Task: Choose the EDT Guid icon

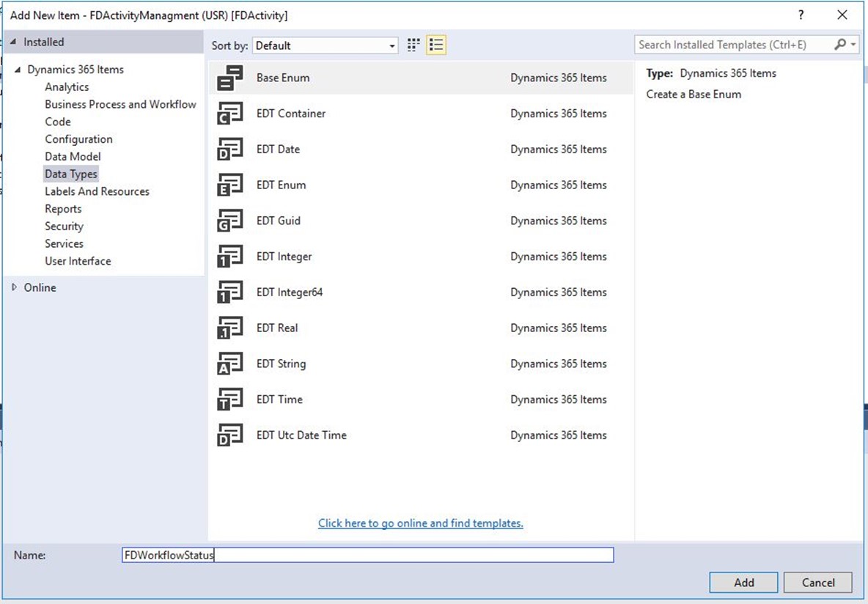Action: click(x=229, y=221)
